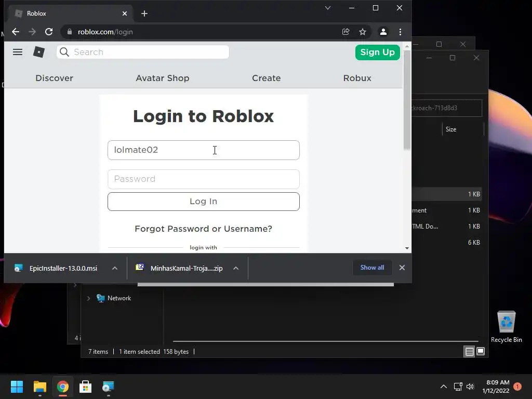Image resolution: width=532 pixels, height=399 pixels.
Task: Click the Roblox search field
Action: [143, 52]
